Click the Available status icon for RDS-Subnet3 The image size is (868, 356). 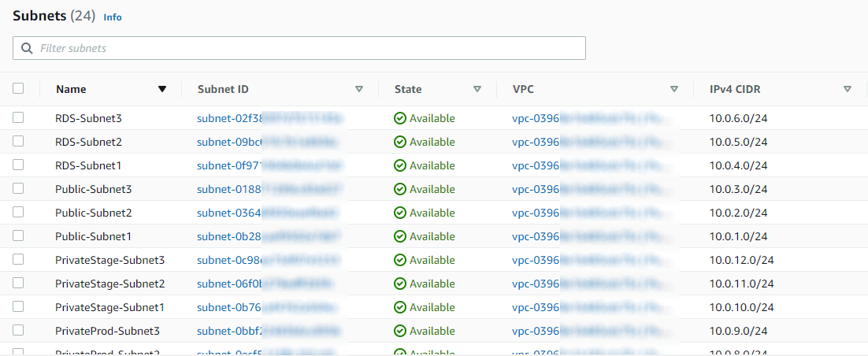pos(400,119)
